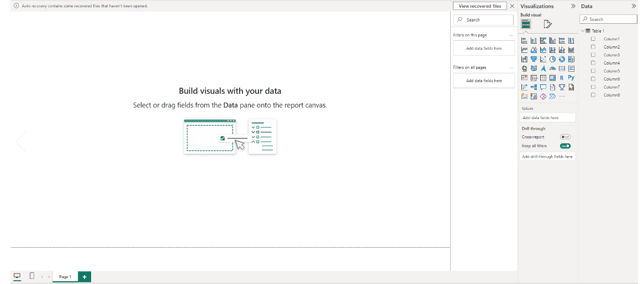Select the Smart narrative visual
The image size is (644, 284).
(552, 87)
